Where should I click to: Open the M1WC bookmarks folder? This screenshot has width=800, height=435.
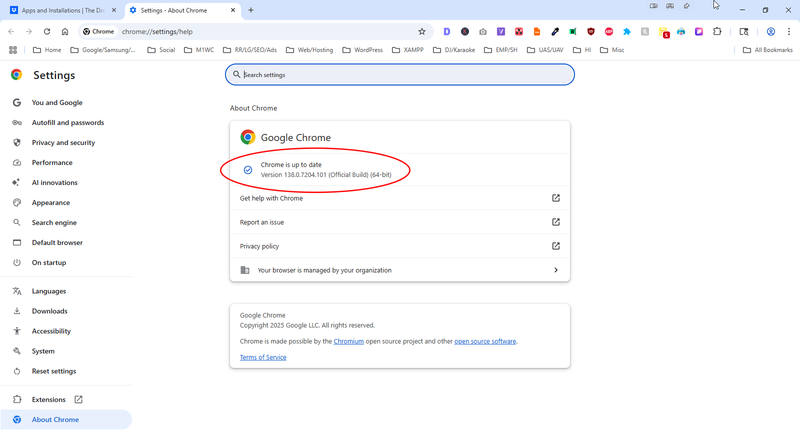pyautogui.click(x=199, y=50)
